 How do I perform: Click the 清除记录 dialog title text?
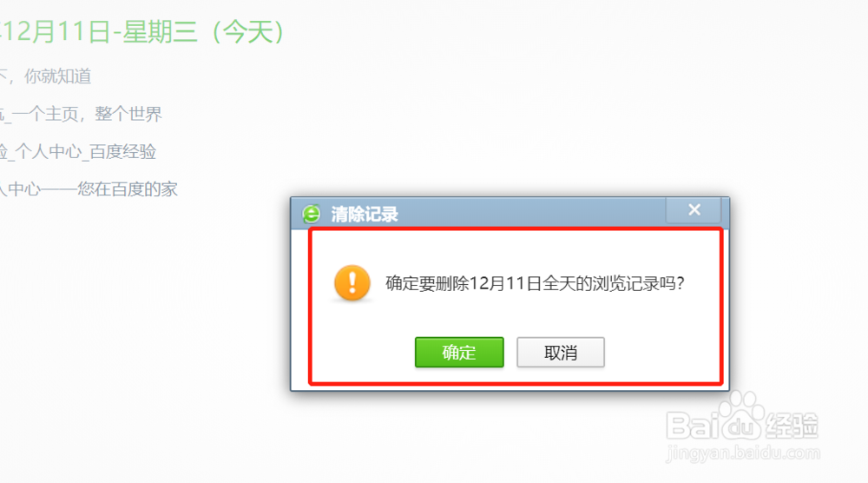365,215
